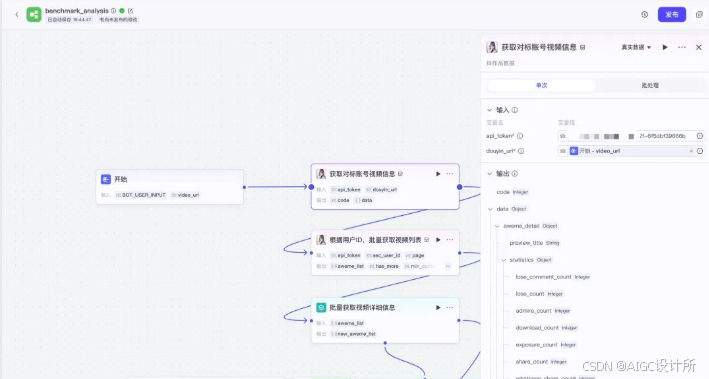
Task: Show info for 输出 section
Action: tap(515, 174)
